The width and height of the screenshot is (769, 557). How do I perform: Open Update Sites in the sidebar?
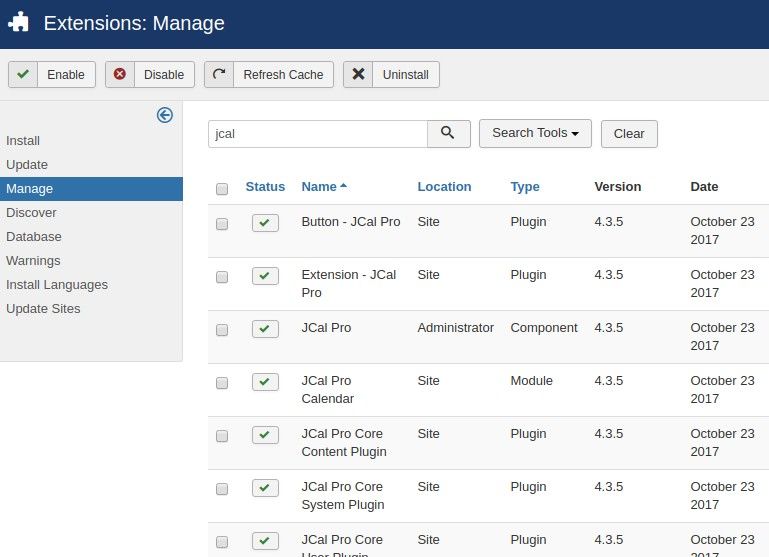coord(43,309)
